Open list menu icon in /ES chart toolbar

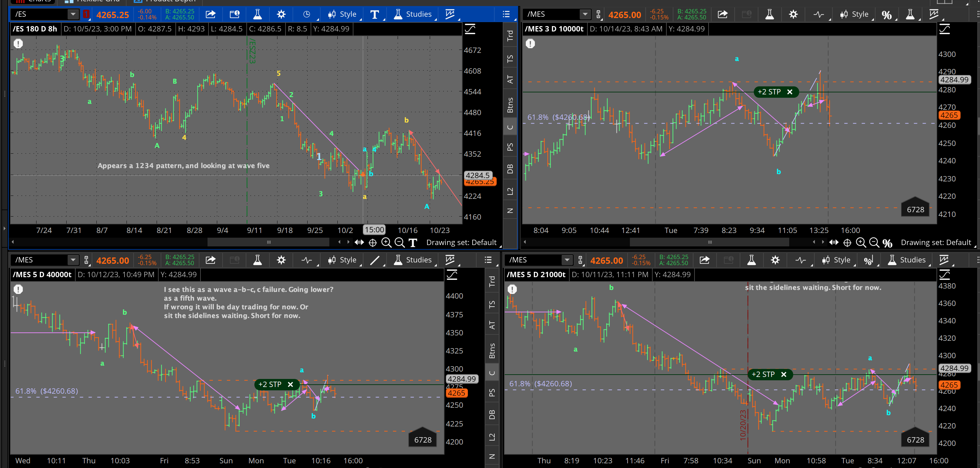(506, 14)
